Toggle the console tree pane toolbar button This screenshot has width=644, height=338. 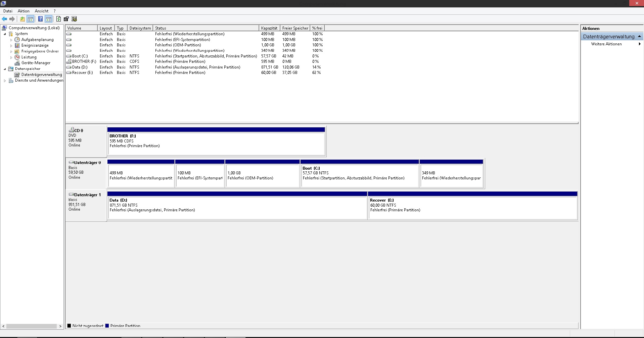pos(31,19)
